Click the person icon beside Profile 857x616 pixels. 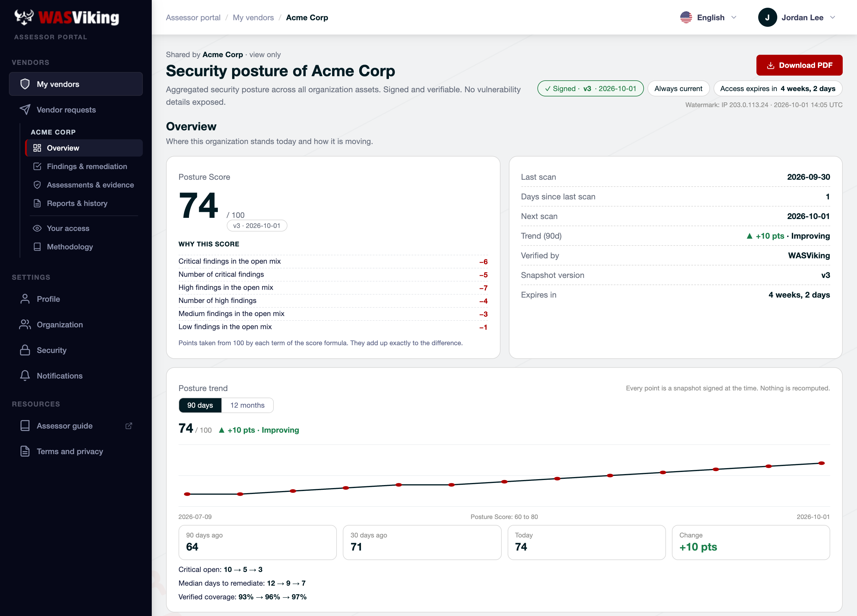pyautogui.click(x=25, y=299)
